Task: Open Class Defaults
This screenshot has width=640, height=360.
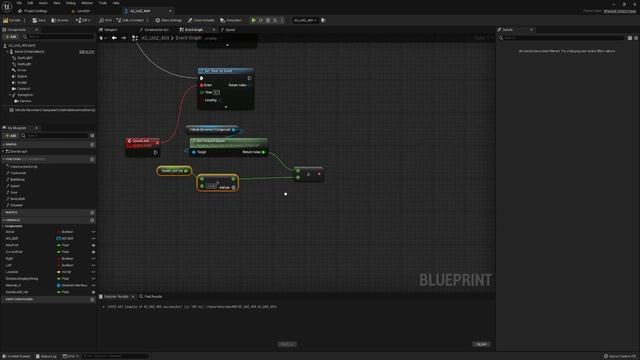Action: tap(201, 20)
